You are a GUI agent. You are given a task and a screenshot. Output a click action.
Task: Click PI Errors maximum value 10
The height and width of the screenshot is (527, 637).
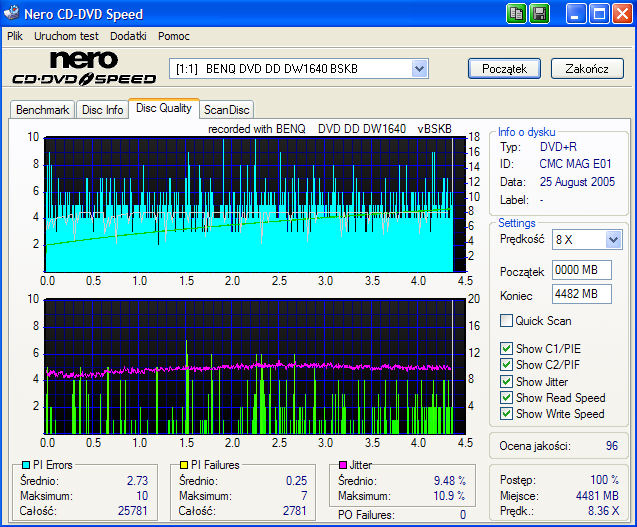[x=142, y=496]
